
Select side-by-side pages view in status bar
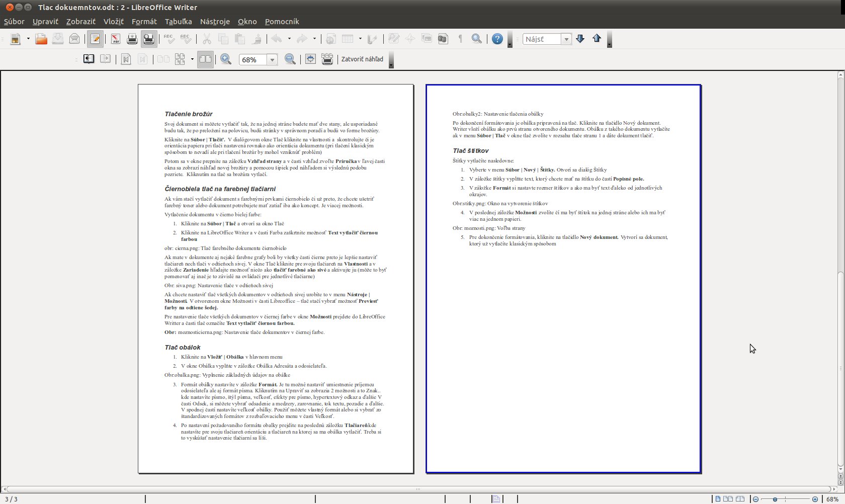pyautogui.click(x=728, y=499)
